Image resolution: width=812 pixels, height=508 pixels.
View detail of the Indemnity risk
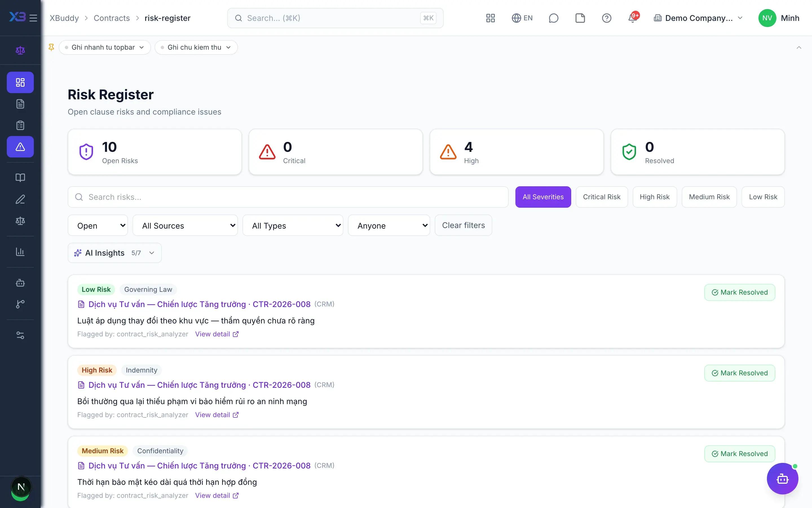click(x=217, y=415)
